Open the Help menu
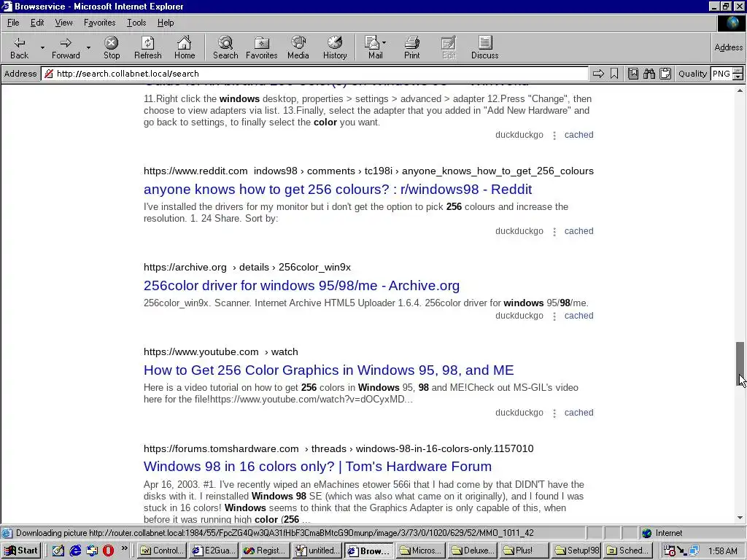This screenshot has width=747, height=560. [x=166, y=23]
